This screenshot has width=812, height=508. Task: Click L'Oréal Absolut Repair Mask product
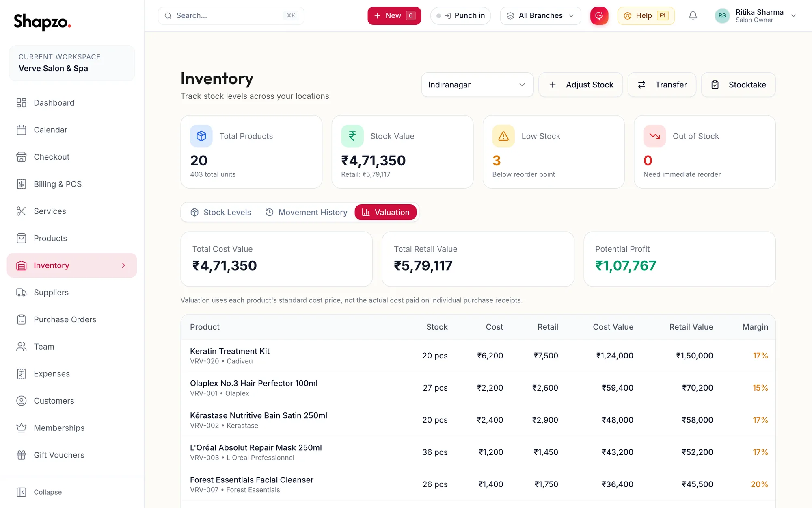[256, 448]
